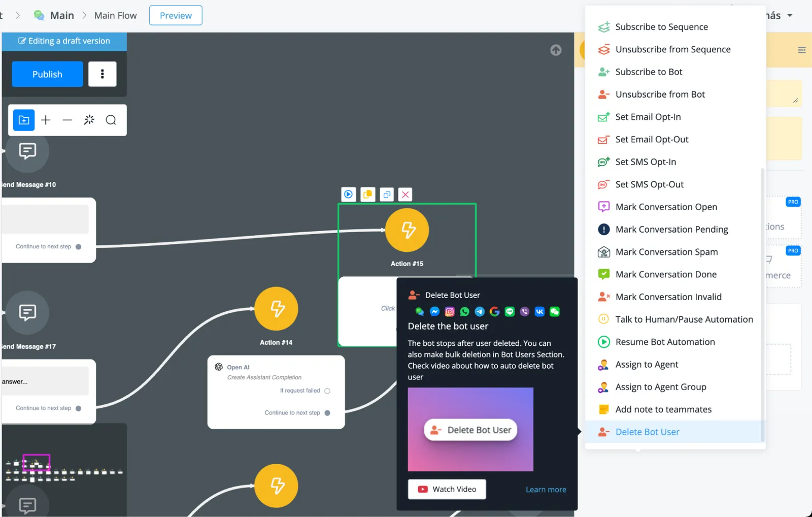Choose Delete Bot User action

675,432
